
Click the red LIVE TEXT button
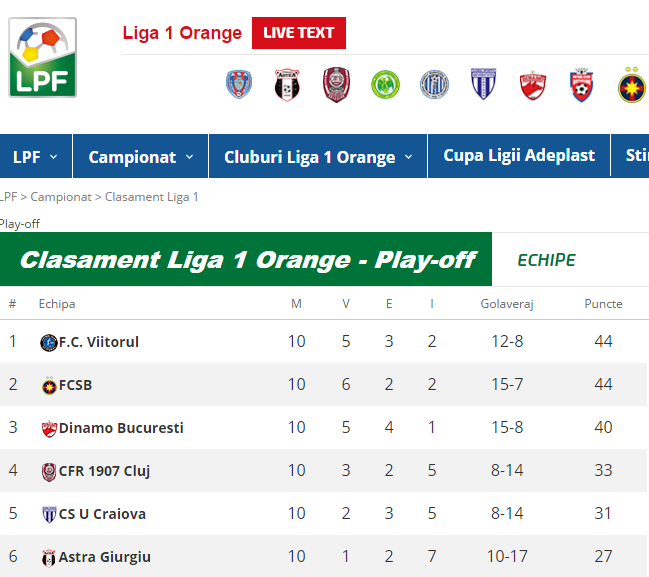pos(298,33)
